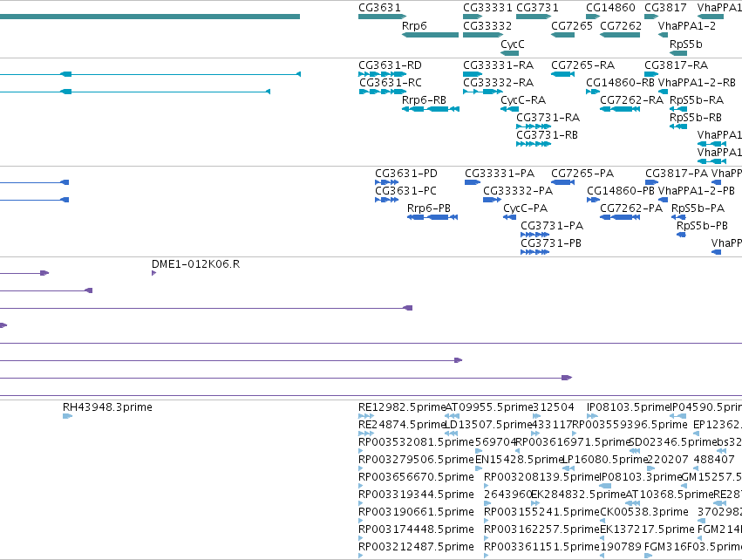Viewport: 742px width, 560px height.
Task: Select the VhaPPA1-2-PB protein label
Action: (697, 191)
